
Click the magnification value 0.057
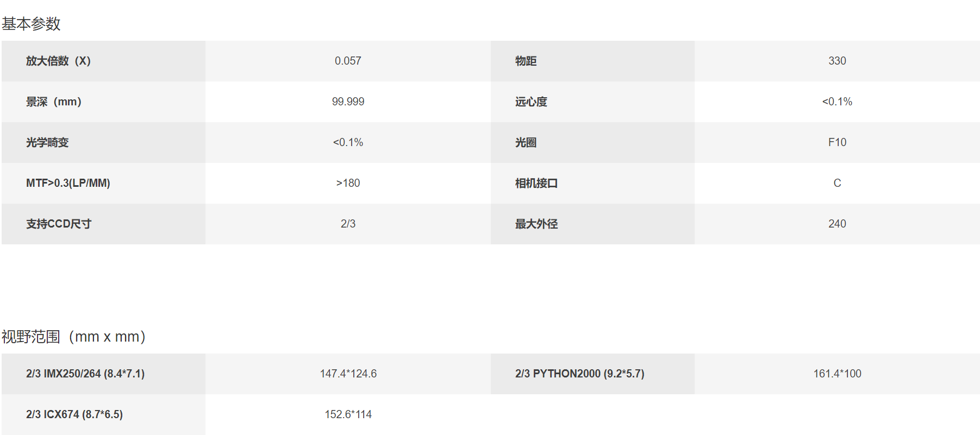348,61
